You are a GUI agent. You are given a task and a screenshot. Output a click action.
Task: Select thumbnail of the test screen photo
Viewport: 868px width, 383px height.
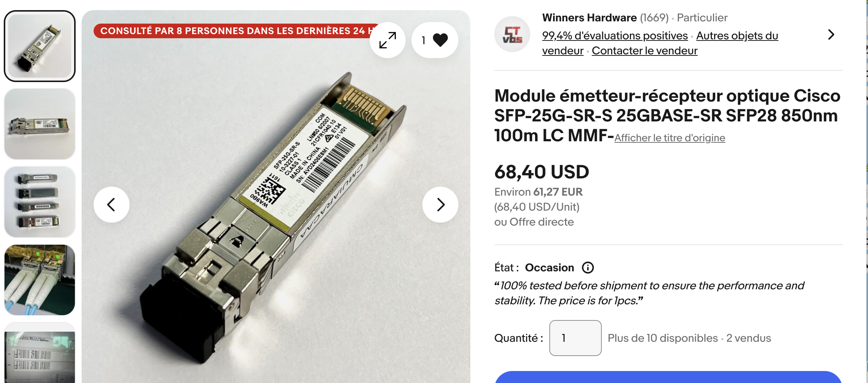(x=40, y=353)
